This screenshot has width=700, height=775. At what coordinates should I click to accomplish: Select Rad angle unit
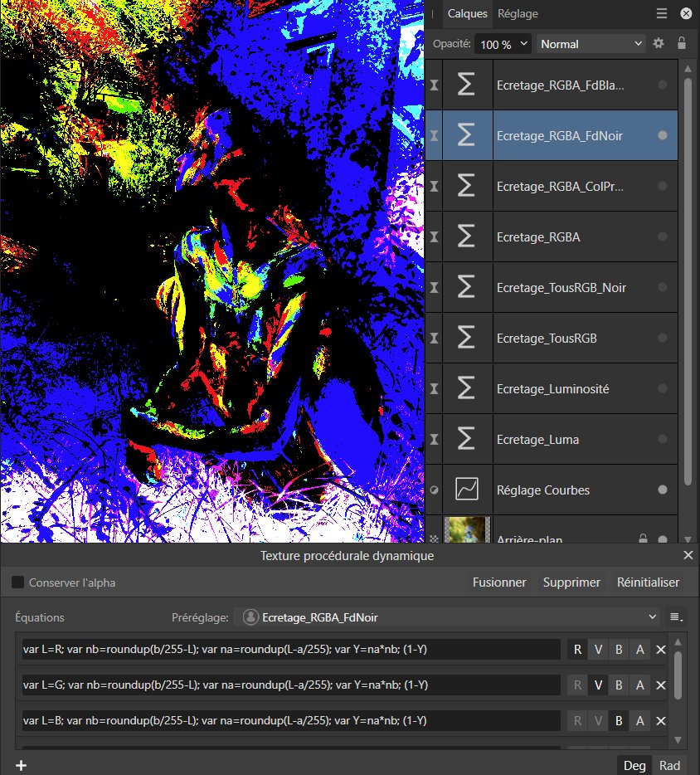pos(669,766)
